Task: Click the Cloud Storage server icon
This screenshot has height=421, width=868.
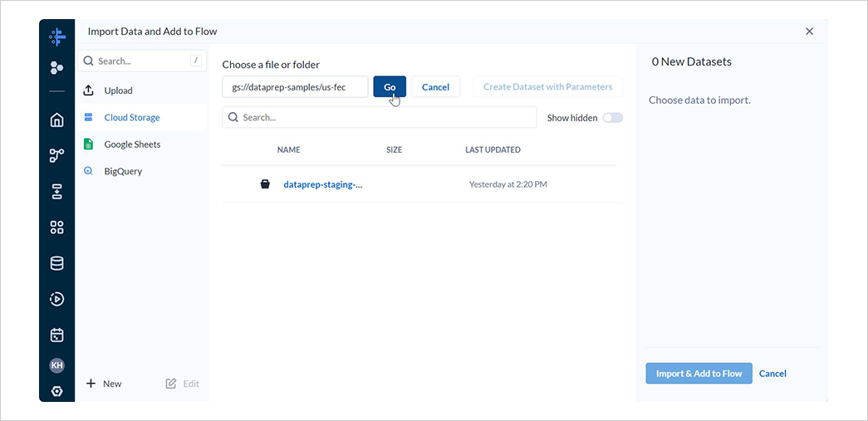Action: click(88, 117)
